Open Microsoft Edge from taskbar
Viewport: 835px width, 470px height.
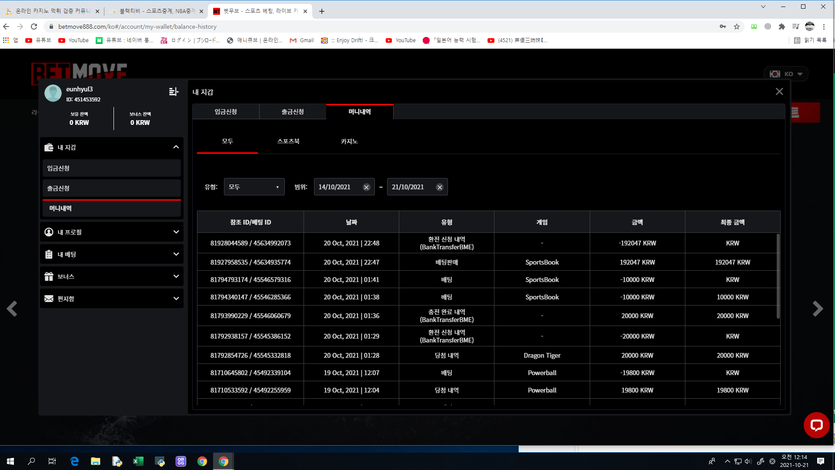coord(74,461)
